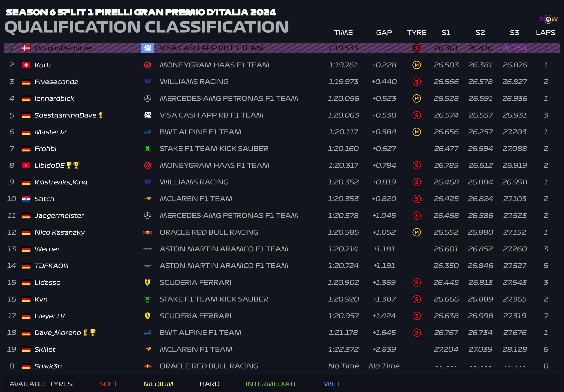
Task: Click the driver name Fivesecondz
Action: (x=56, y=82)
